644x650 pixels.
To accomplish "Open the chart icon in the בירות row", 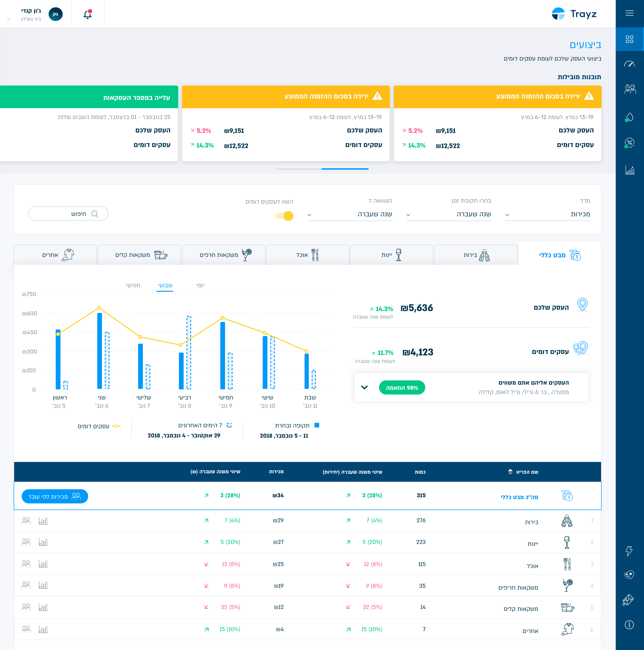I will point(43,521).
